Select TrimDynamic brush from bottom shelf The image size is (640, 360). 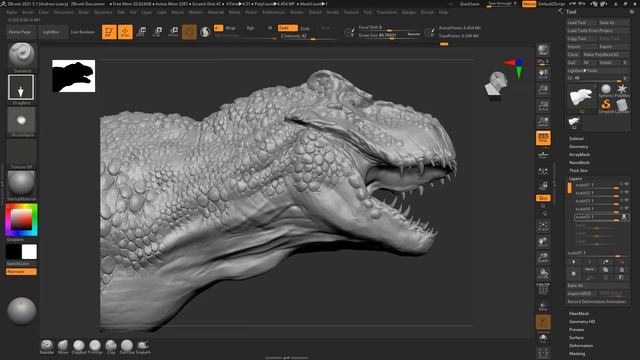coord(95,347)
